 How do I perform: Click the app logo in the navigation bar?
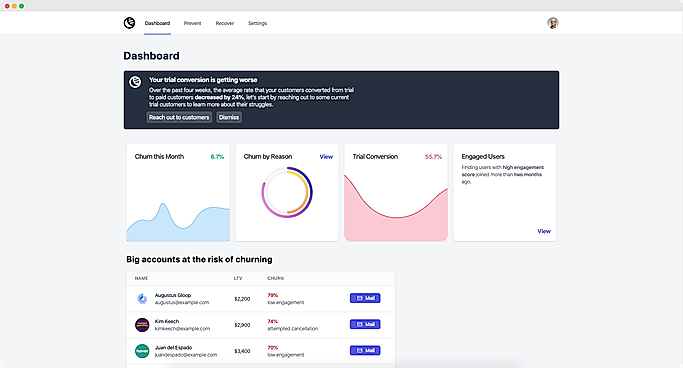pyautogui.click(x=129, y=23)
